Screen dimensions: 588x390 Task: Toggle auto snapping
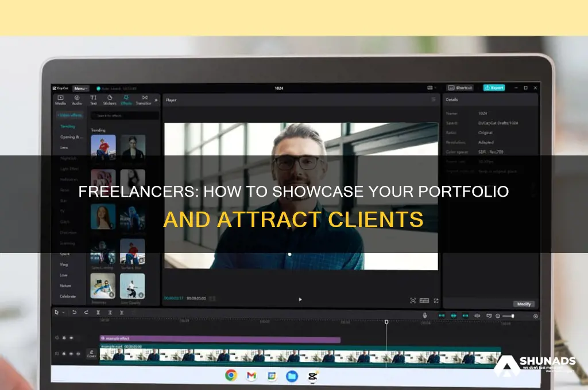[x=454, y=316]
